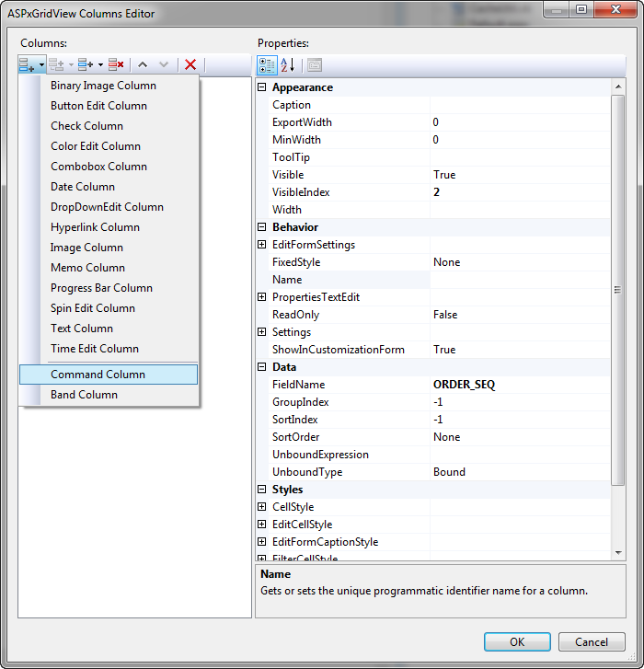Click the Caption value field
The height and width of the screenshot is (669, 644).
(520, 105)
